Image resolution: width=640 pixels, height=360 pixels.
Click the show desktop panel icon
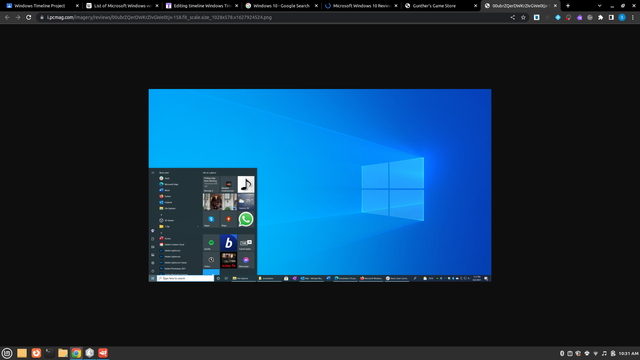coord(22,353)
